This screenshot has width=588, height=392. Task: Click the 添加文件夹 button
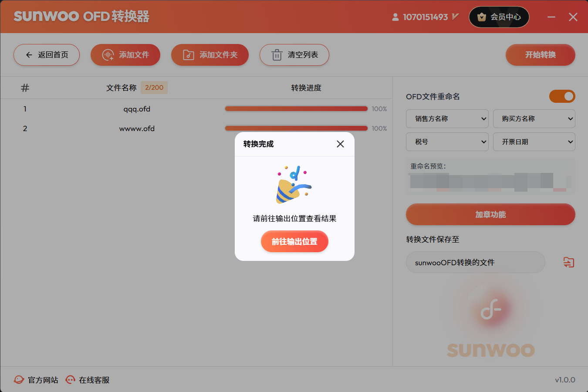pyautogui.click(x=210, y=55)
